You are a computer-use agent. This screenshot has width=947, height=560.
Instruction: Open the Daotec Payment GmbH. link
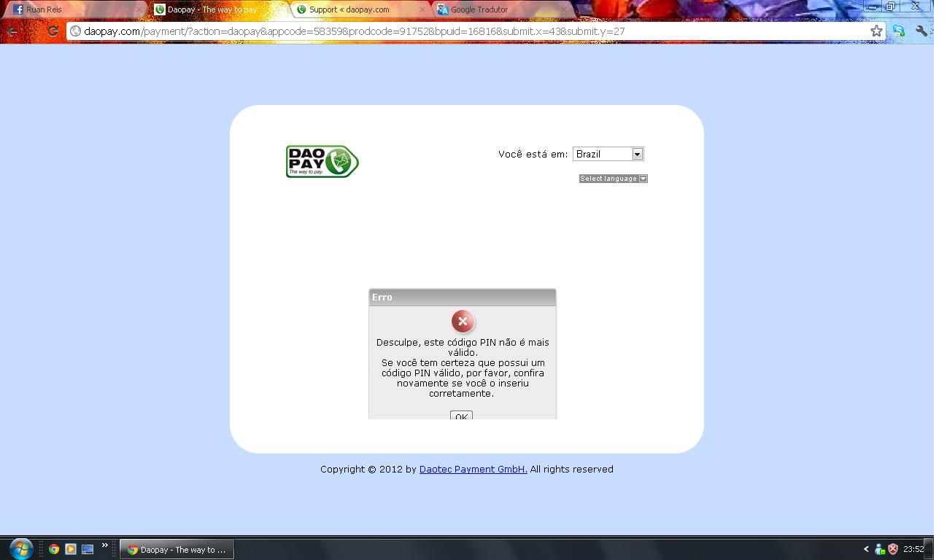click(473, 470)
